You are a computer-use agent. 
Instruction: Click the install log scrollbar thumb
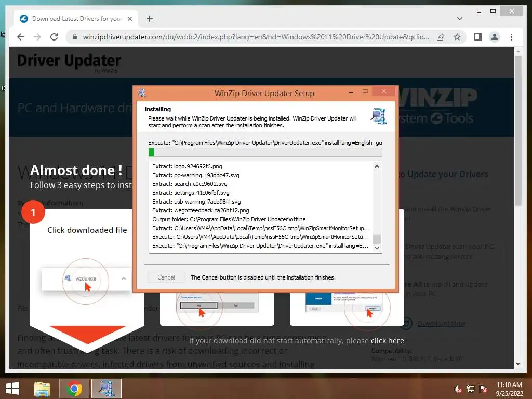coord(377,239)
